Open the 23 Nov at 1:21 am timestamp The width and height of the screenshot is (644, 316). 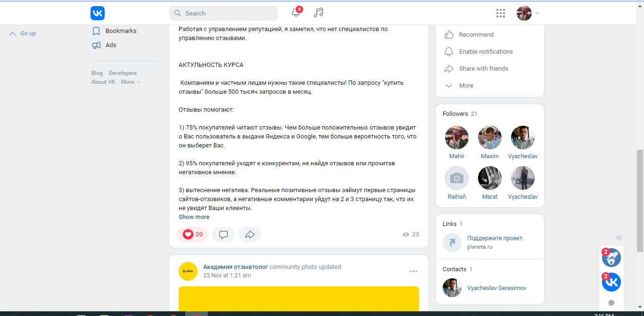coord(227,275)
